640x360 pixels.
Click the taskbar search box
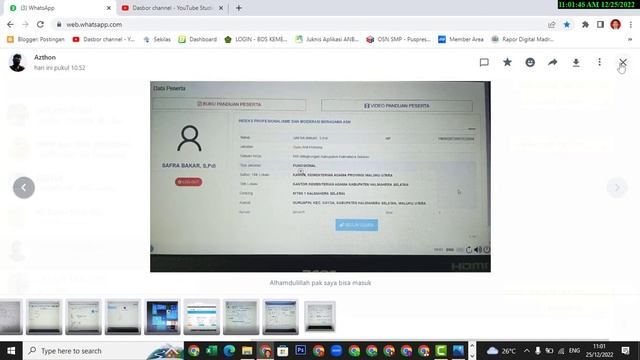104,351
